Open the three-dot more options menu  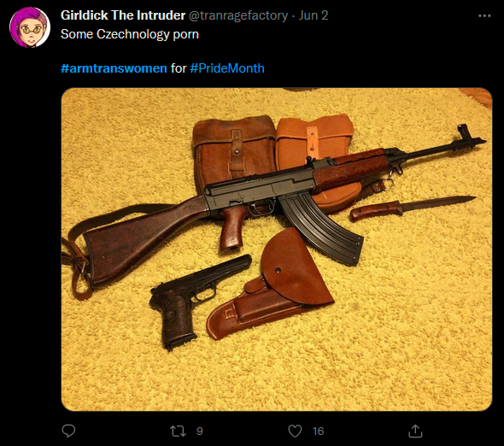[x=484, y=15]
